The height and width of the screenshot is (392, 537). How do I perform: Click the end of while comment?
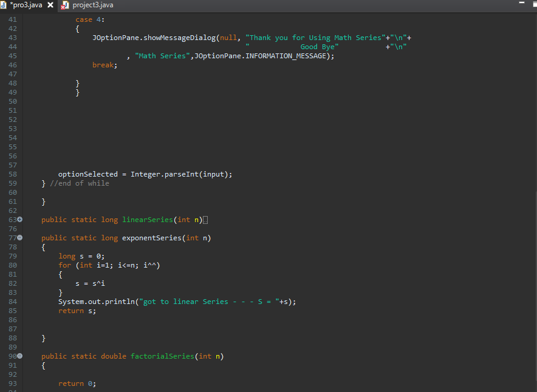tap(79, 183)
